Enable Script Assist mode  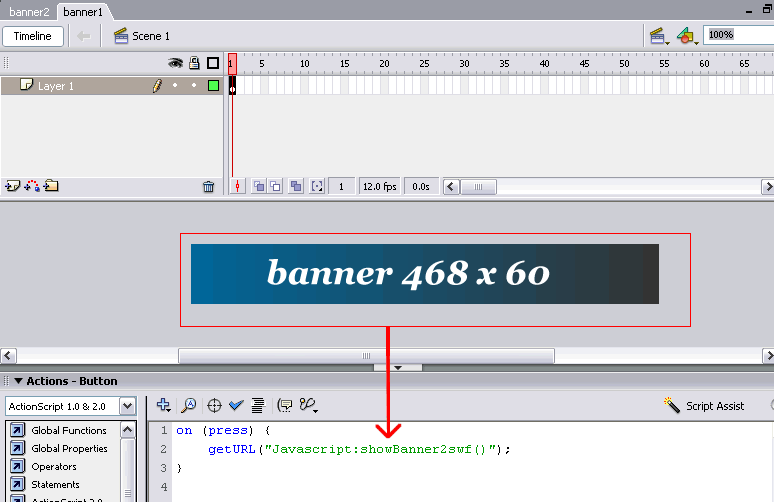(x=704, y=406)
